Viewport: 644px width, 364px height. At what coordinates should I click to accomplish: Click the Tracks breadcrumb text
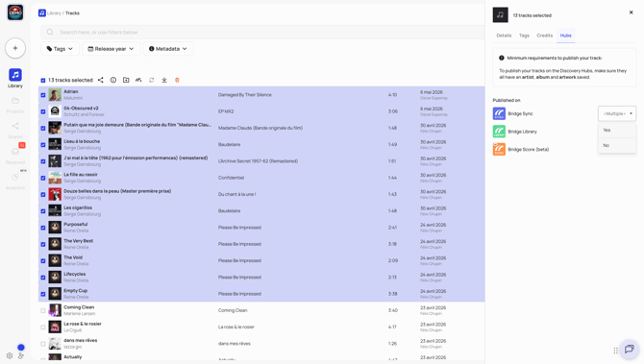tap(72, 13)
